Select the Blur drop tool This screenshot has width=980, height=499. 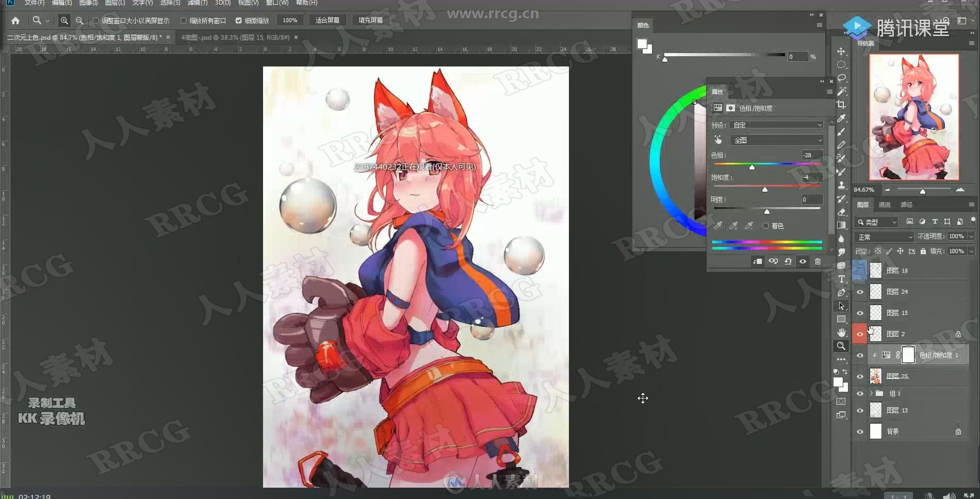841,239
